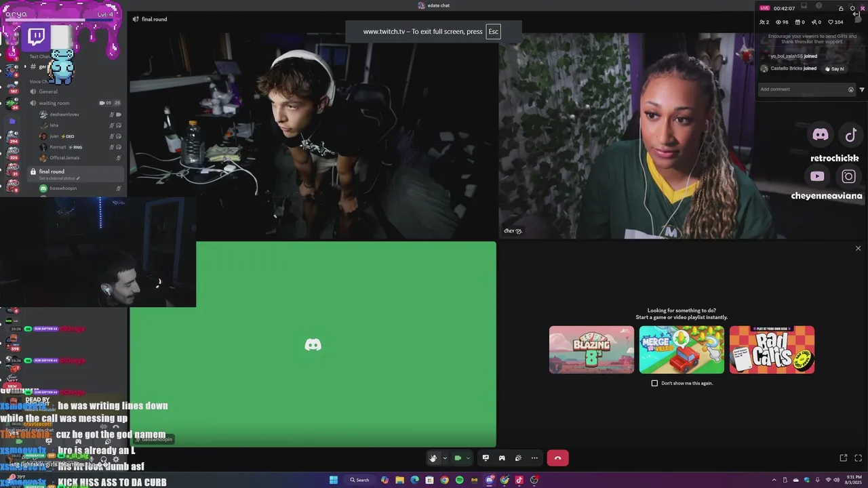Check "Don't show me this again"
This screenshot has width=868, height=488.
pos(654,383)
